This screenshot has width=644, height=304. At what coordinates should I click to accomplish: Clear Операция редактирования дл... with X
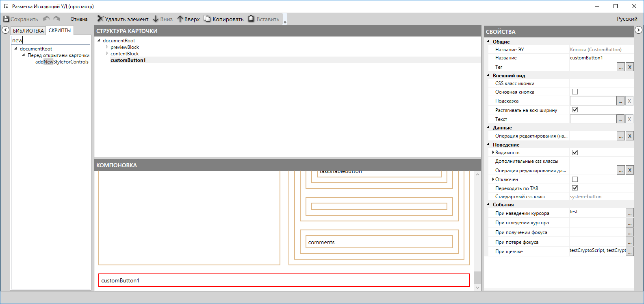(629, 170)
